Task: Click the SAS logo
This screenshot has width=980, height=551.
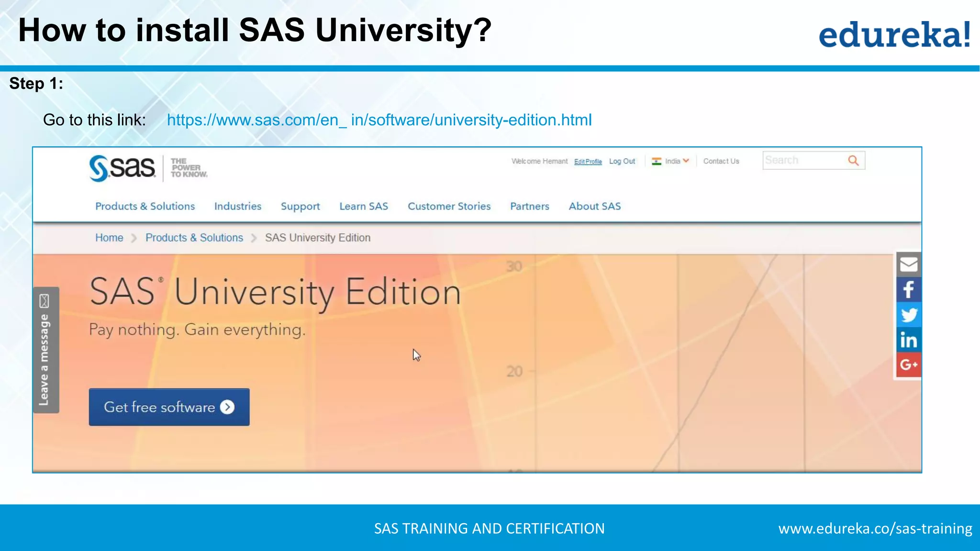Action: click(x=122, y=168)
